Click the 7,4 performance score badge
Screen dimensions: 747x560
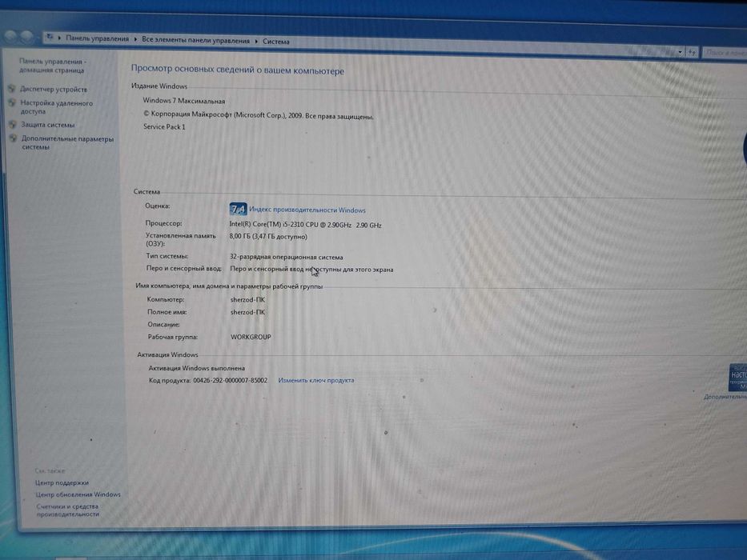coord(238,209)
